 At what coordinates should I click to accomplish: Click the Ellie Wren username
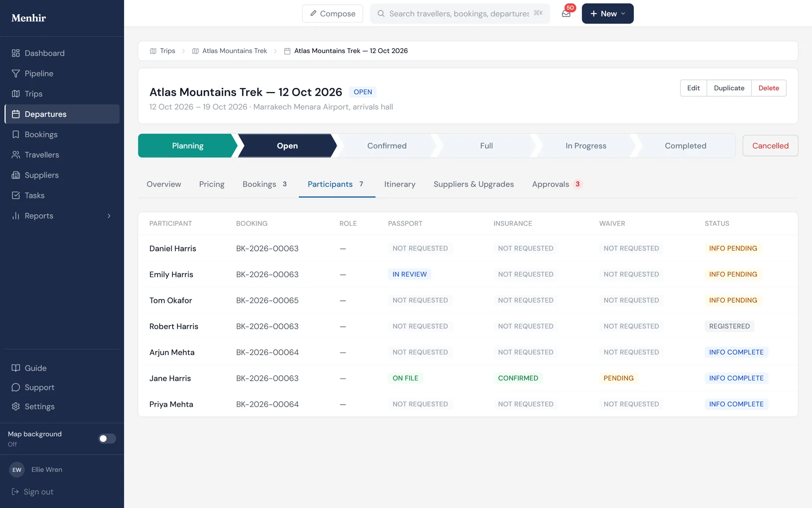tap(47, 470)
